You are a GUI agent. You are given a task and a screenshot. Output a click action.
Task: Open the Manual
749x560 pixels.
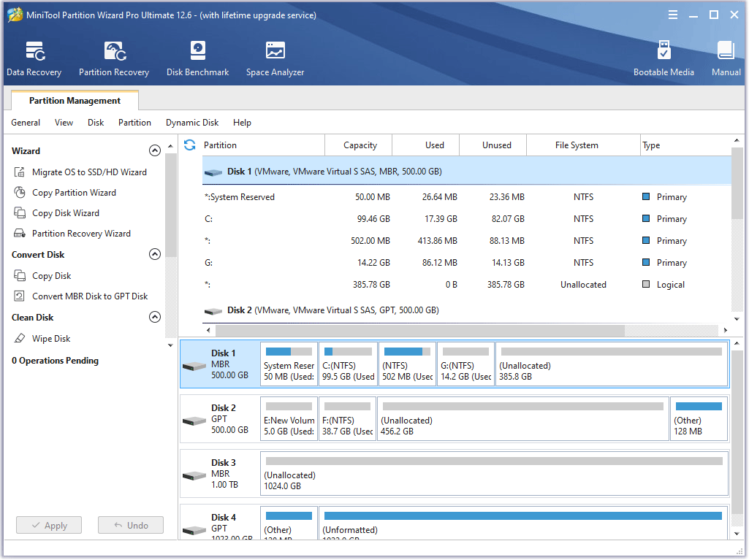click(x=726, y=58)
